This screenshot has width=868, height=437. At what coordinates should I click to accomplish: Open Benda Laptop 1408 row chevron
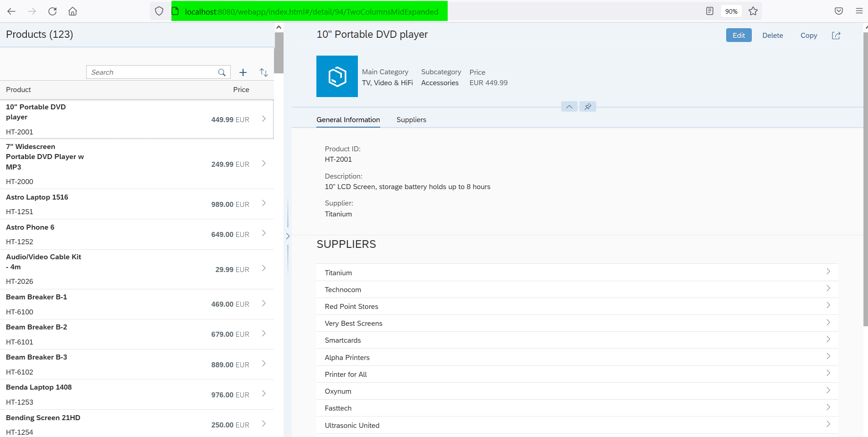click(x=263, y=394)
